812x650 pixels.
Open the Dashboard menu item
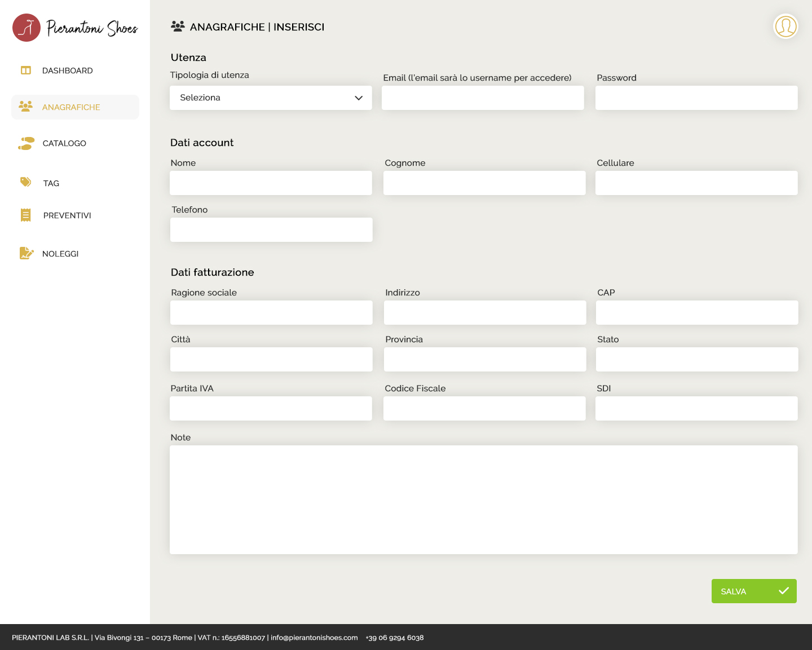point(67,70)
